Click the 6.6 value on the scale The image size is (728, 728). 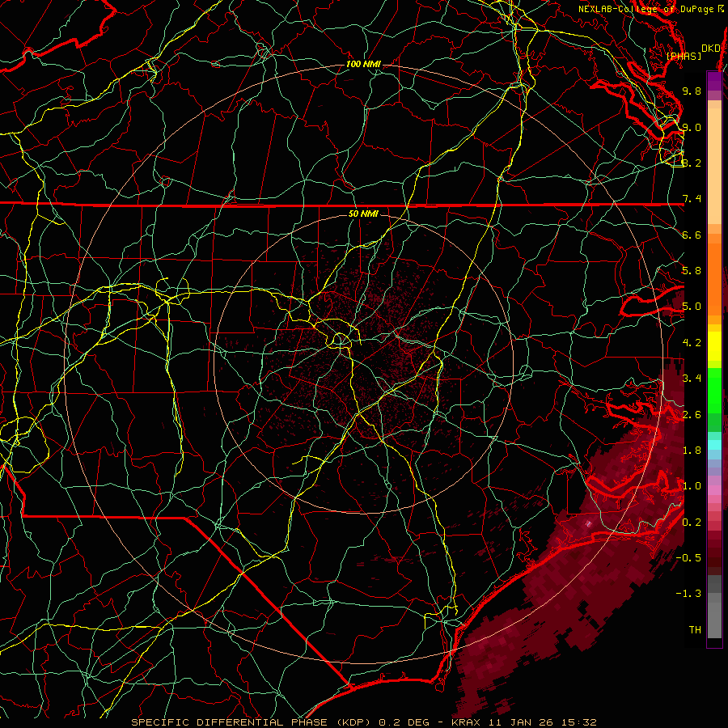click(692, 235)
